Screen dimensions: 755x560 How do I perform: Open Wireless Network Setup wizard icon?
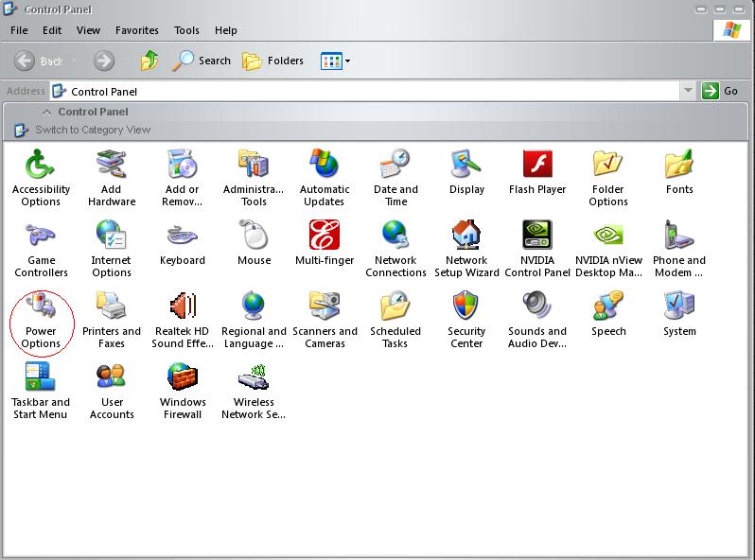254,391
